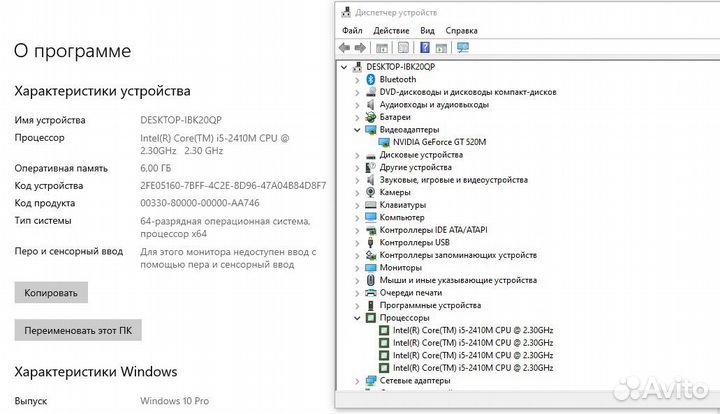Click the Характеристики Windows heading
This screenshot has height=414, width=720.
coord(96,371)
